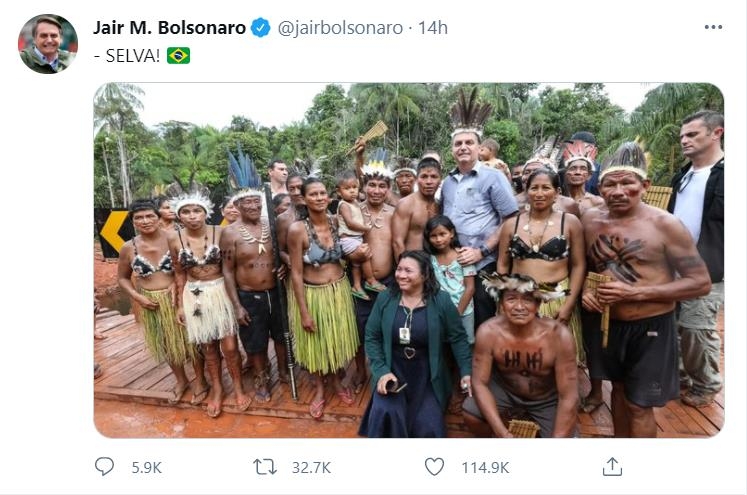Viewport: 747px width, 495px height.
Task: Visit the @jairbolsonaro handle link
Action: tap(342, 28)
